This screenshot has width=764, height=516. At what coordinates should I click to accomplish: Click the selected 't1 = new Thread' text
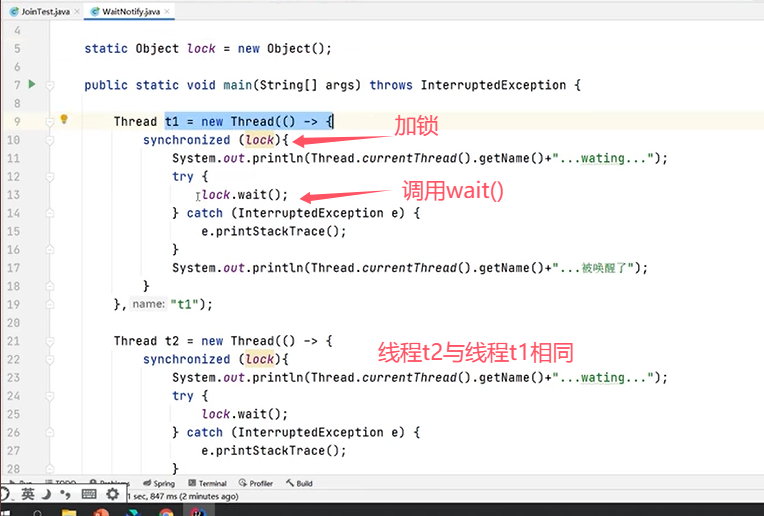[x=220, y=122]
